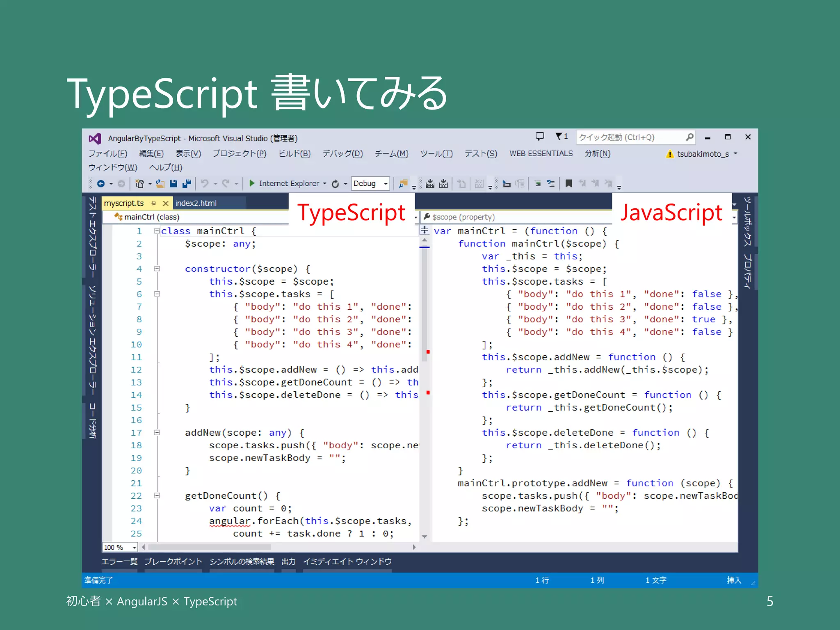Open the Internet Explorer browser dropdown
The height and width of the screenshot is (630, 840).
(x=324, y=184)
